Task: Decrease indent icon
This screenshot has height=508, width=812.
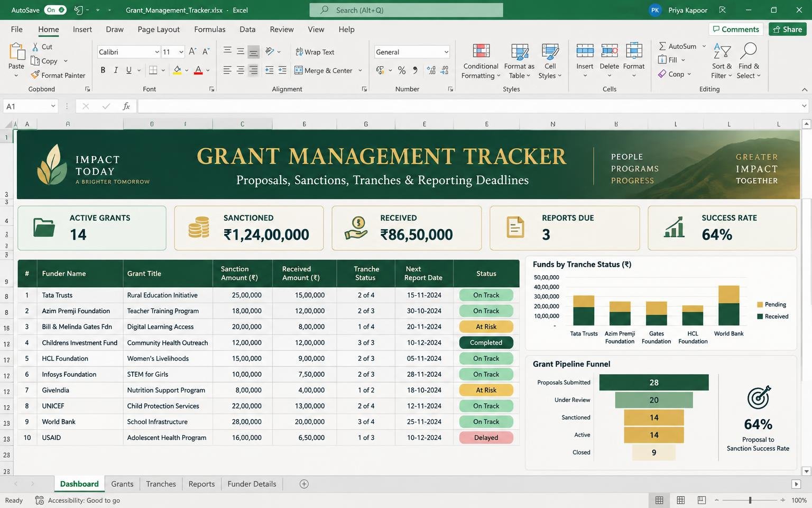Action: pyautogui.click(x=269, y=70)
